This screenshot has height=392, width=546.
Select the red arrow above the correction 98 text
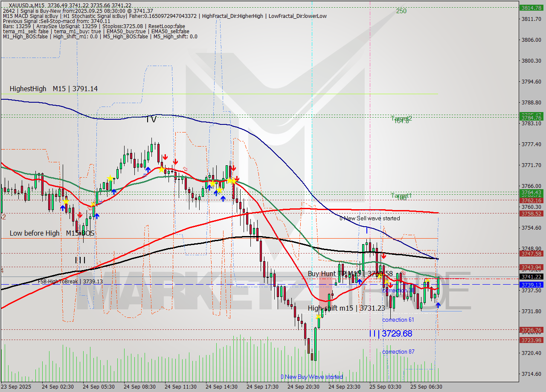click(x=390, y=285)
